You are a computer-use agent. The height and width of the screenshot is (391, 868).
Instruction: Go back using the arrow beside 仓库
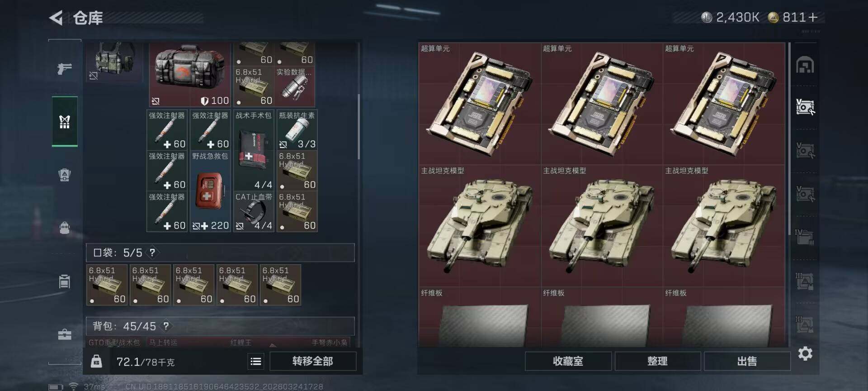[x=56, y=18]
